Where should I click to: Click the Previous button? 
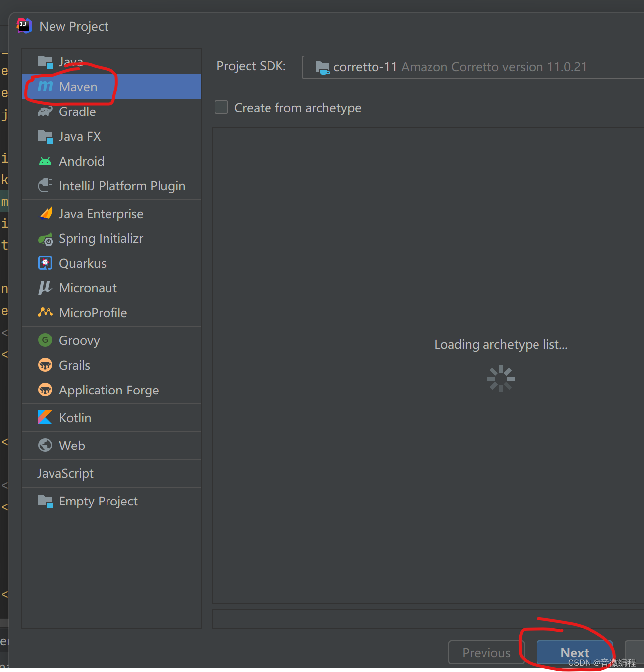(486, 653)
